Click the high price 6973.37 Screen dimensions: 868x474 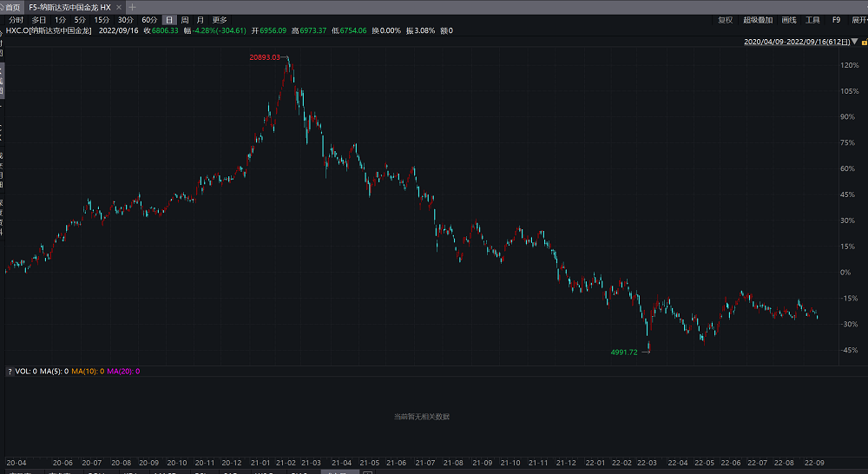(312, 30)
